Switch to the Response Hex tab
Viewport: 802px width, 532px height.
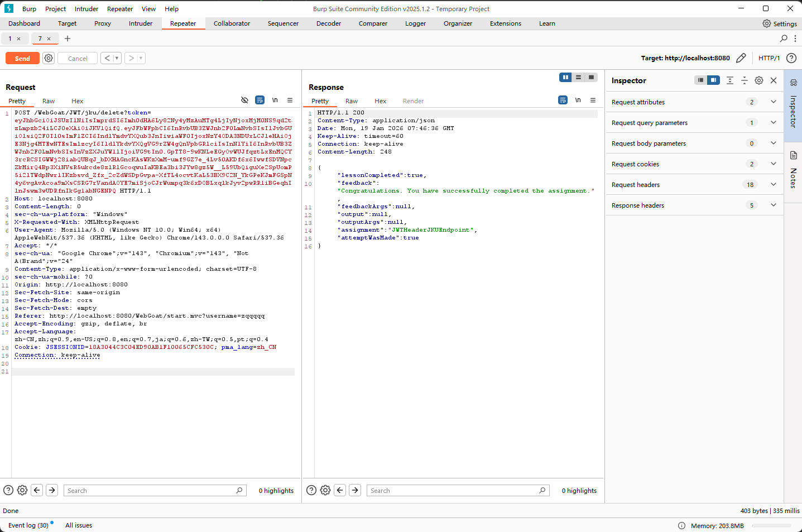(x=380, y=101)
